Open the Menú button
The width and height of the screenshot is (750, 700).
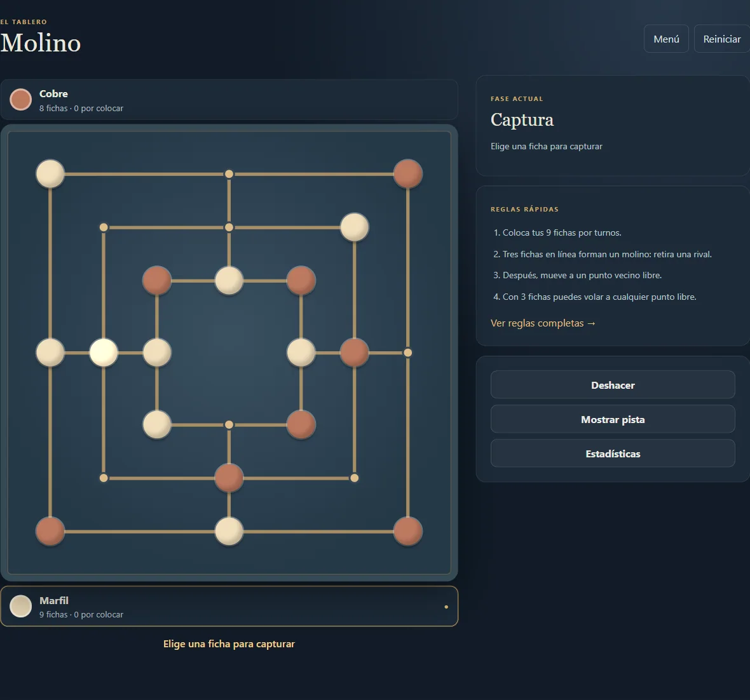(x=666, y=39)
